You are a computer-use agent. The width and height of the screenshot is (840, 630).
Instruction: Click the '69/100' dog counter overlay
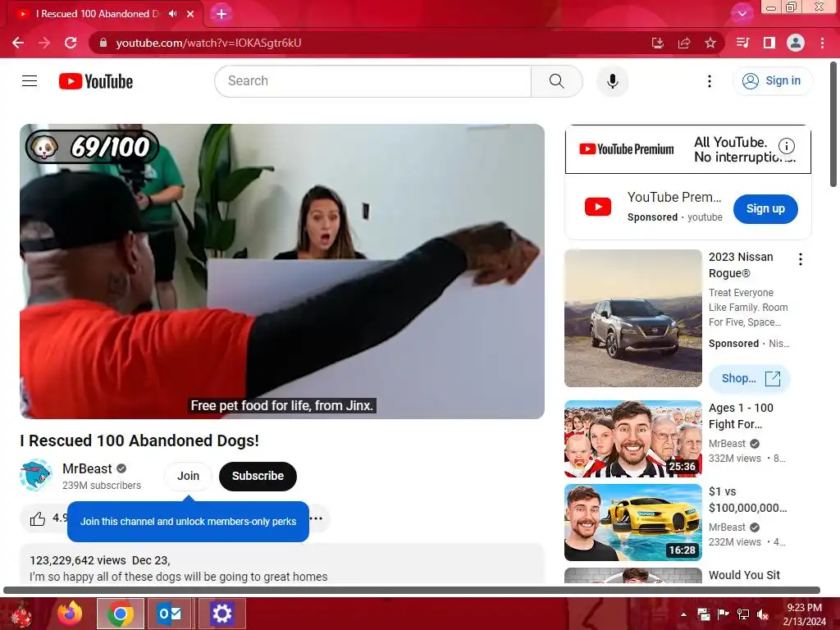point(92,147)
